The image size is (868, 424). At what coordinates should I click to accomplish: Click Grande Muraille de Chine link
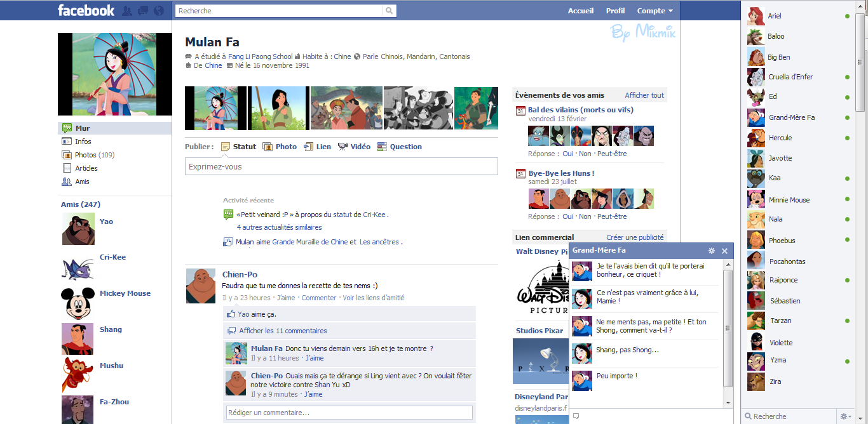point(310,242)
